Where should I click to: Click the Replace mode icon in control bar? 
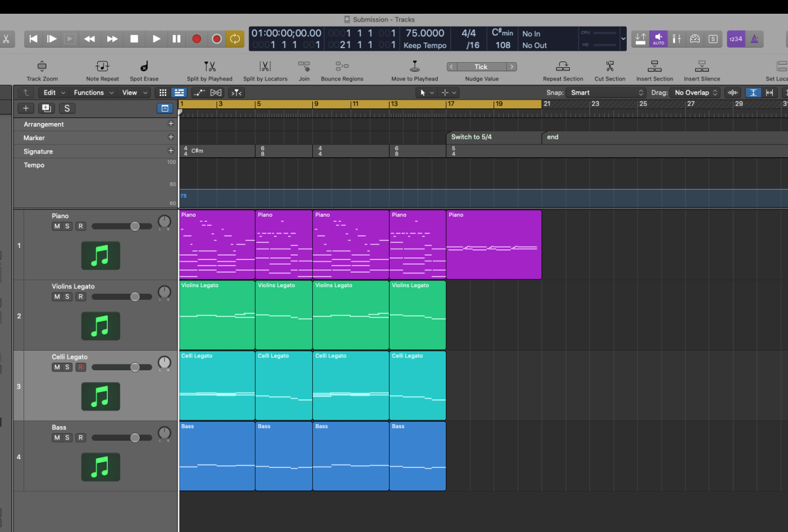(x=640, y=39)
